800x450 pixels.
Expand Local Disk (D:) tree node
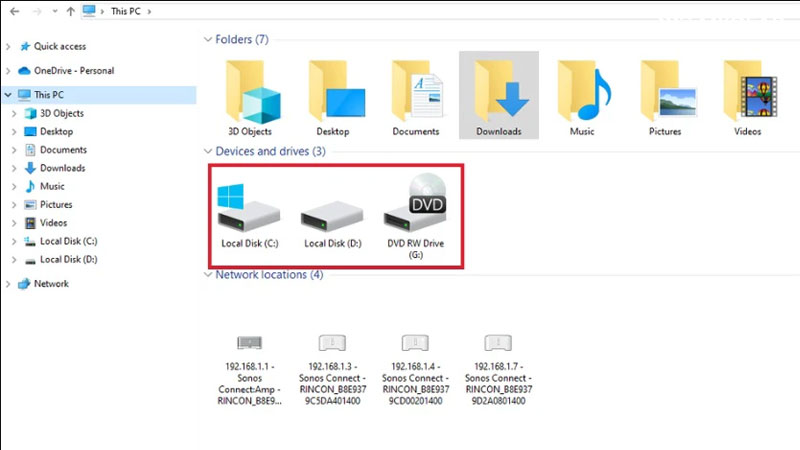14,260
